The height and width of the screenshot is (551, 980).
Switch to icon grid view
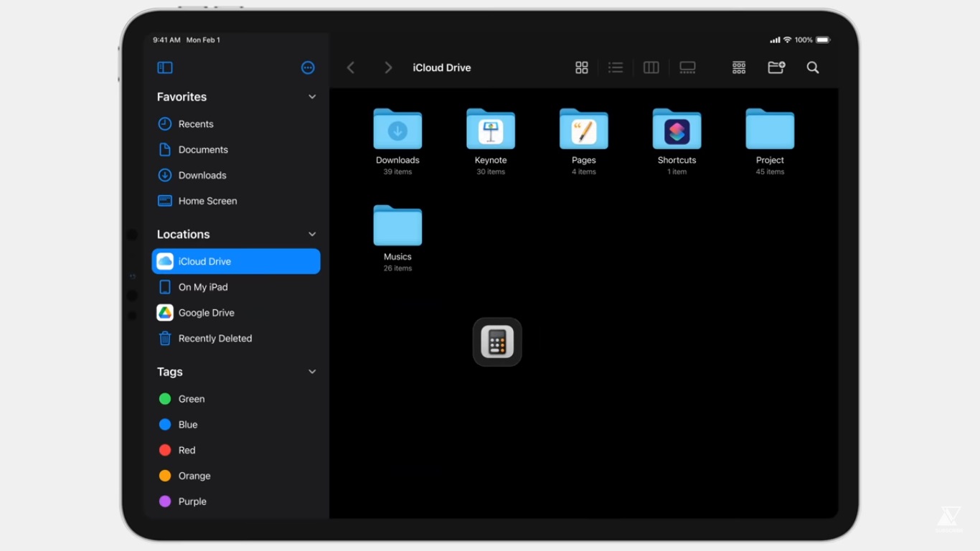[582, 67]
